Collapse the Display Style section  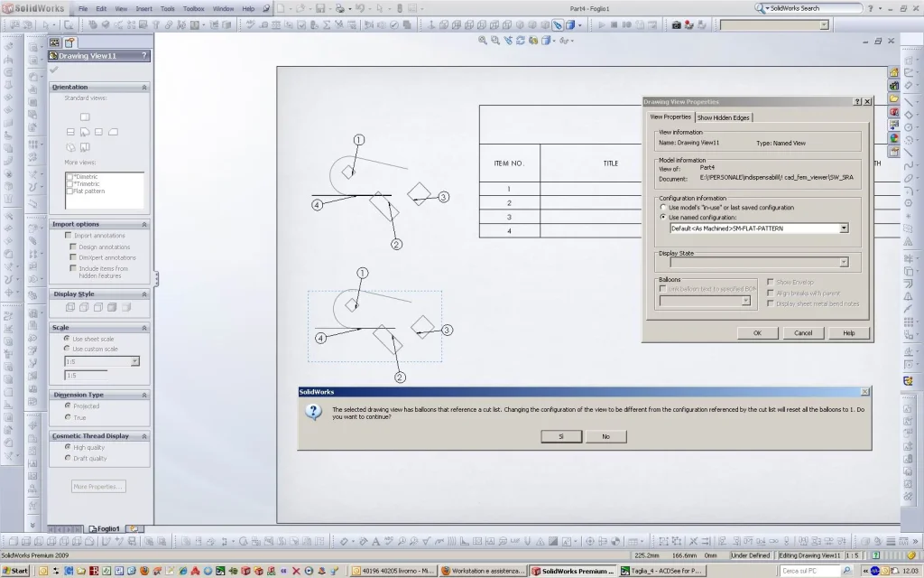(143, 294)
